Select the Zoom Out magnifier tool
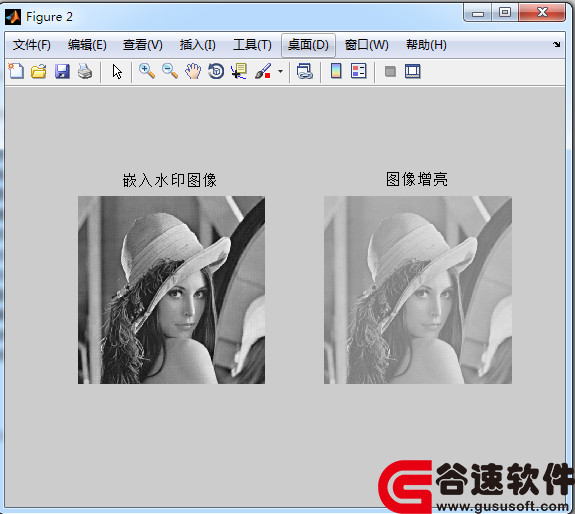This screenshot has height=514, width=575. pos(170,71)
